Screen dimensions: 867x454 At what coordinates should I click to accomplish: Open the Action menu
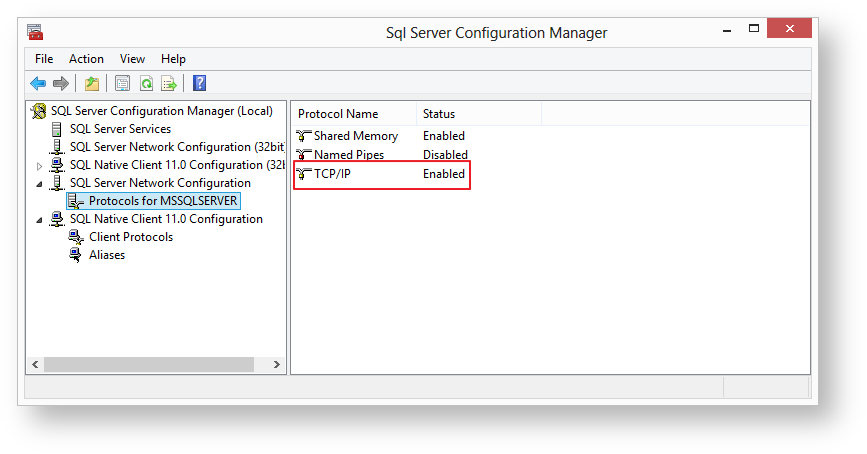coord(86,59)
